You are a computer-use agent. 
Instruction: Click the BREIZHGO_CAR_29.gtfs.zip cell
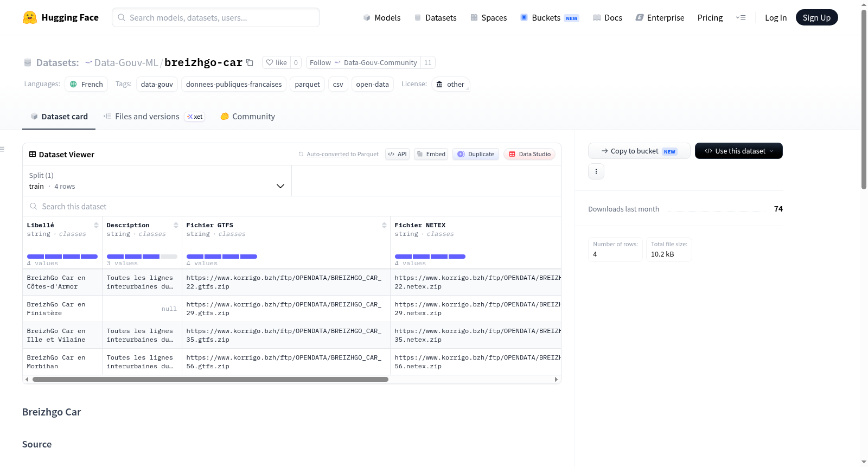tap(286, 309)
